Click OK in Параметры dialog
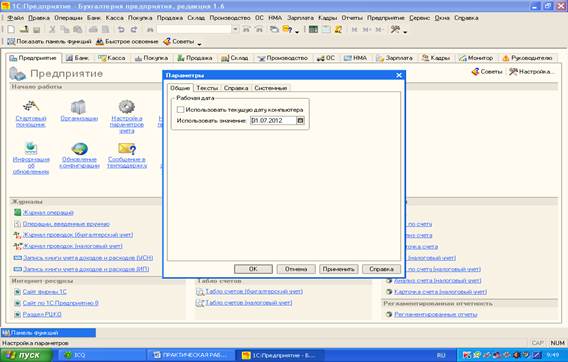Screen dimensions: 568x362 tap(253, 269)
